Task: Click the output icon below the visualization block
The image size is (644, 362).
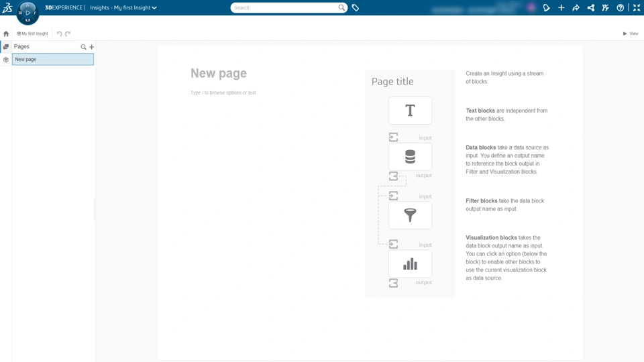Action: tap(394, 283)
